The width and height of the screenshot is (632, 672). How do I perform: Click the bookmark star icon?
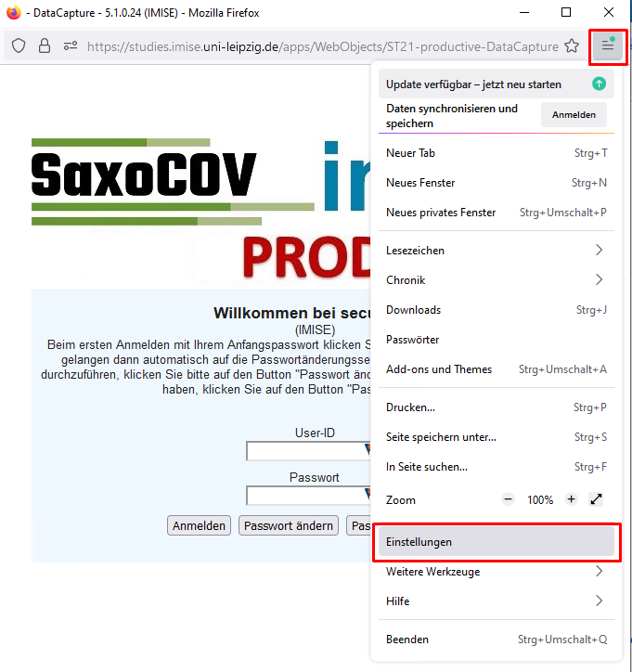coord(572,45)
